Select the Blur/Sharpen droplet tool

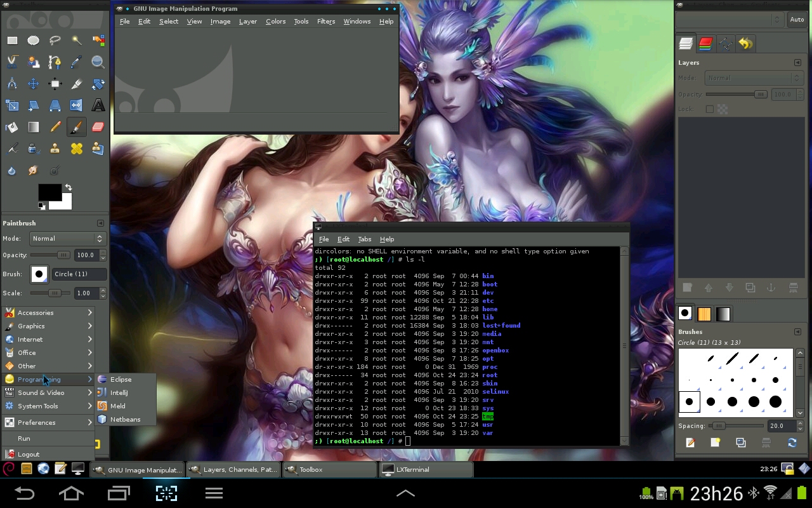[12, 170]
